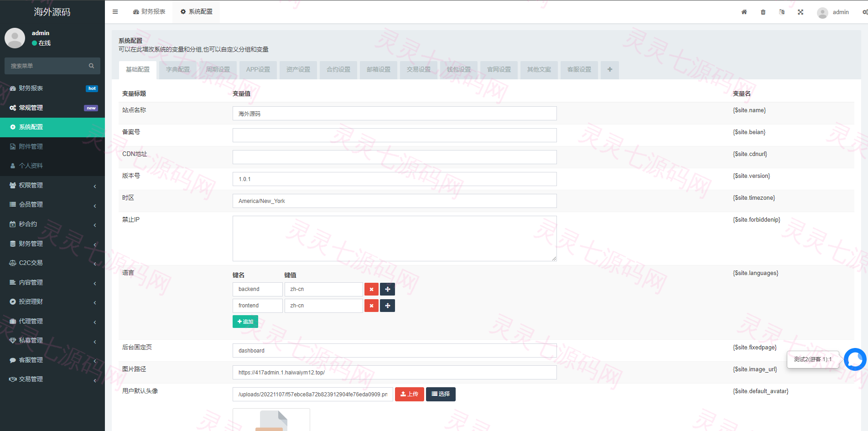This screenshot has width=868, height=431.
Task: Toggle fullscreen with the expand icon
Action: pyautogui.click(x=800, y=12)
